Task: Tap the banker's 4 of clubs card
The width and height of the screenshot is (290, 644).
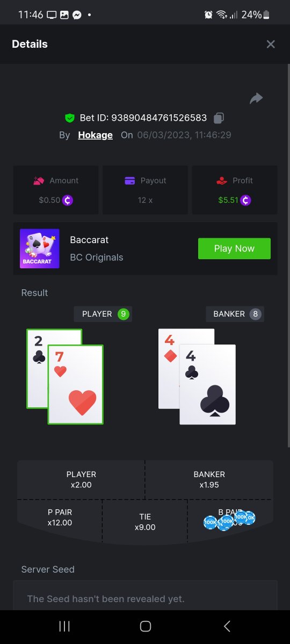Action: tap(208, 384)
